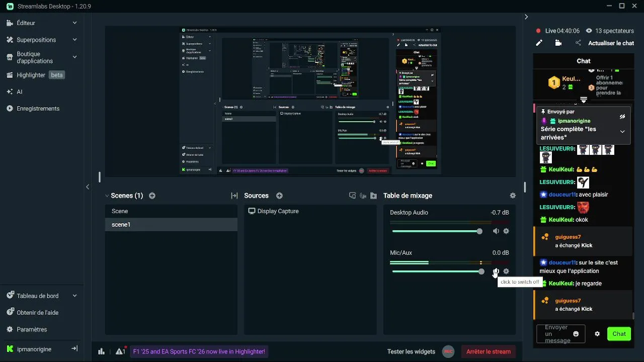Open the notifications warning icon
This screenshot has height=362, width=644.
point(120,351)
